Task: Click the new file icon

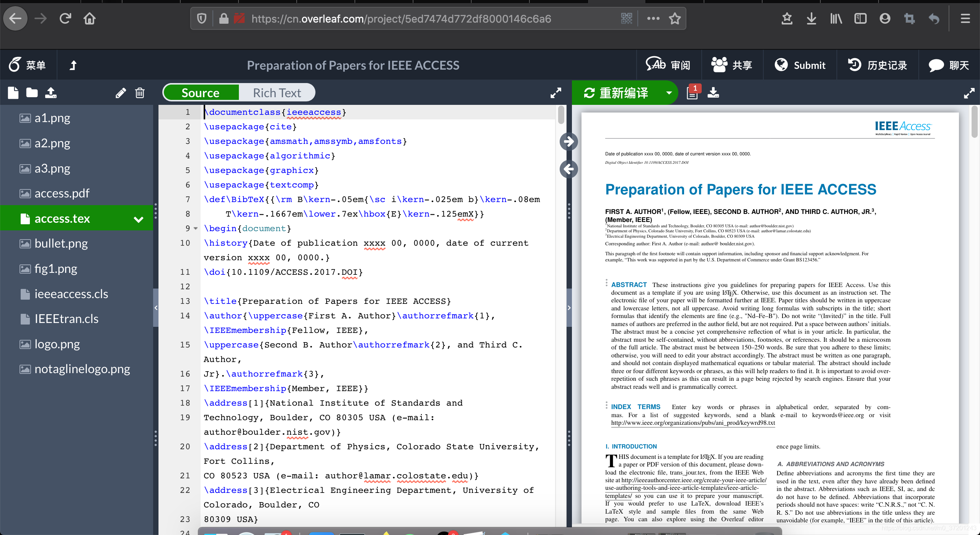Action: 13,93
